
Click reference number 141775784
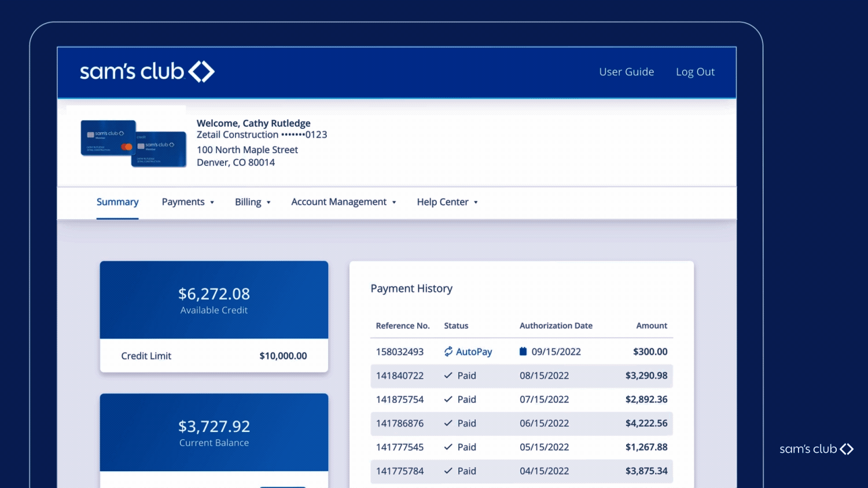point(400,471)
